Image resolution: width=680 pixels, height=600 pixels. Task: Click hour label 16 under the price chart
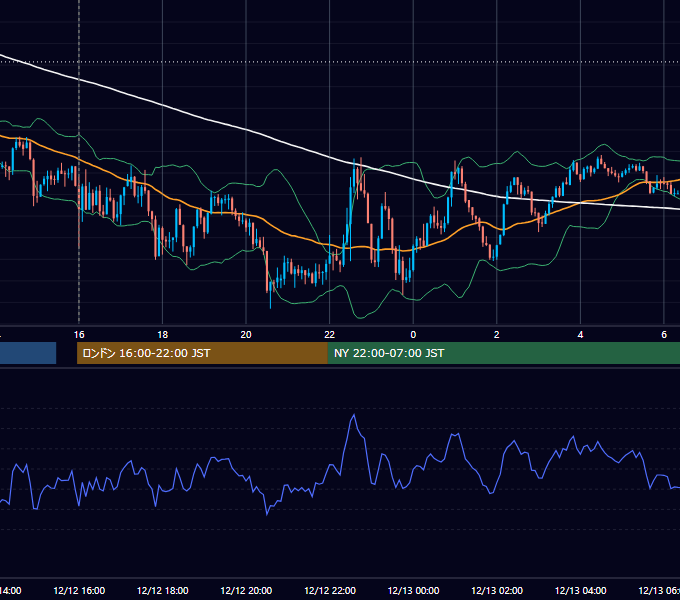79,335
